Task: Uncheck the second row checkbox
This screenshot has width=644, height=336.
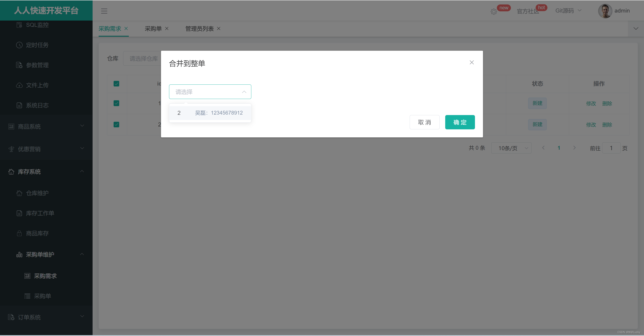Action: click(x=116, y=124)
